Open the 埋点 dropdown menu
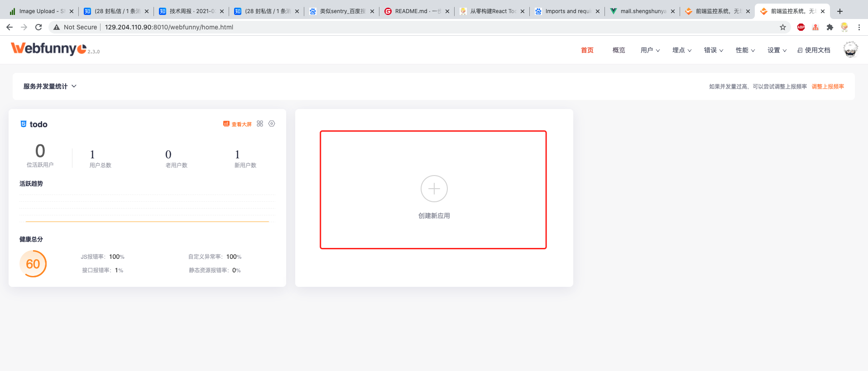This screenshot has width=868, height=371. [682, 50]
